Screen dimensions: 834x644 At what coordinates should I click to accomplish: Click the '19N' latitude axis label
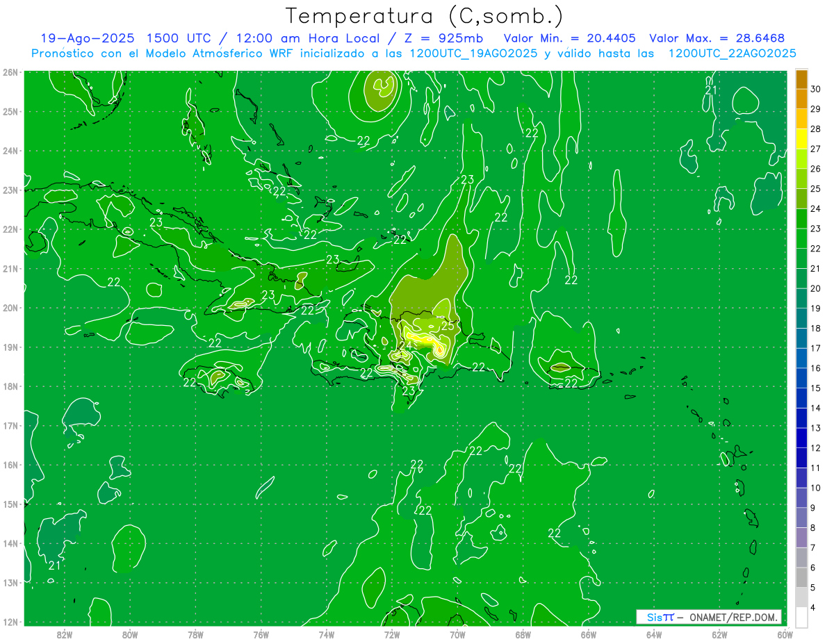[10, 347]
